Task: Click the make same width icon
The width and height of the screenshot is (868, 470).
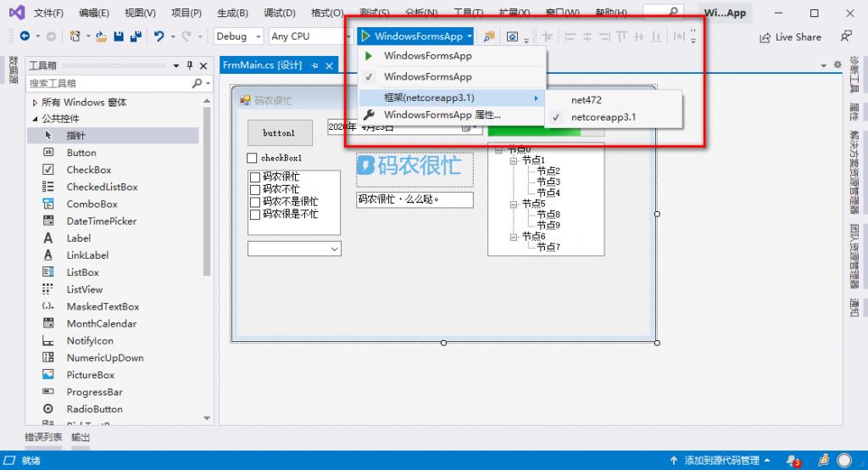Action: click(x=679, y=36)
